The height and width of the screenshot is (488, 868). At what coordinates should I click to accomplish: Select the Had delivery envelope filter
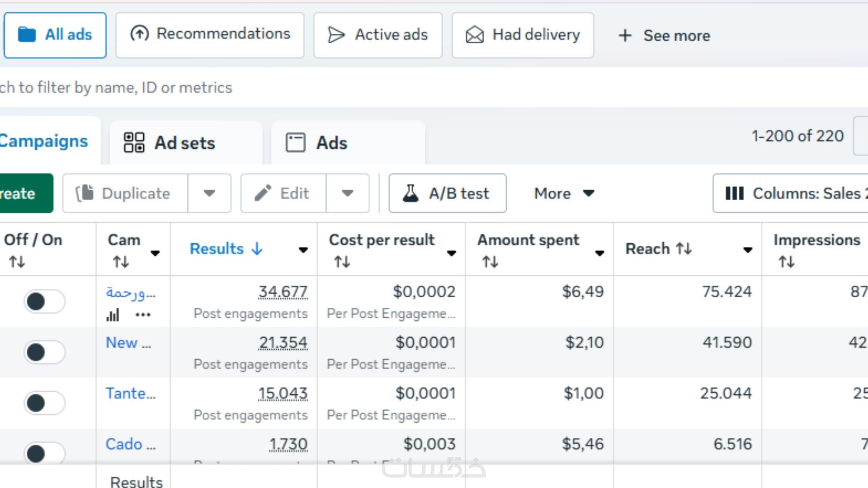tap(523, 35)
